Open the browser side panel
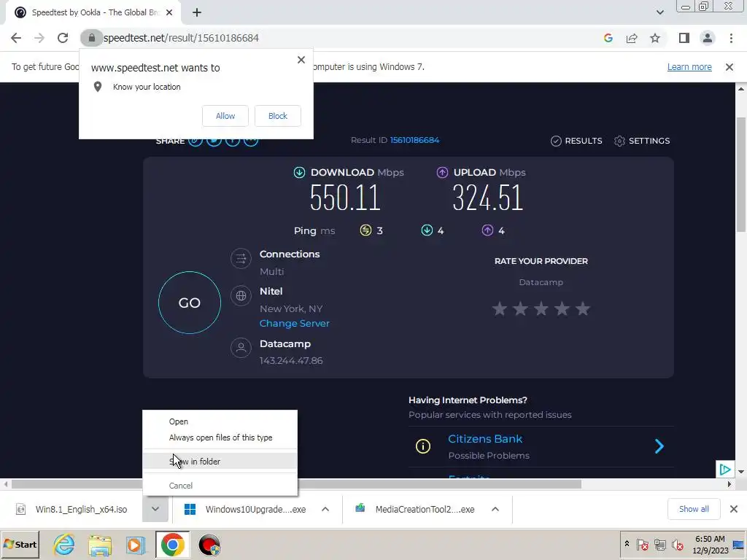747x560 pixels. (x=684, y=38)
